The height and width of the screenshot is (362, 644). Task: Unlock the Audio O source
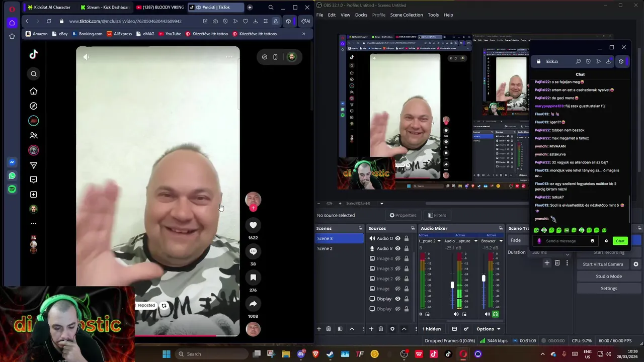coord(406,238)
